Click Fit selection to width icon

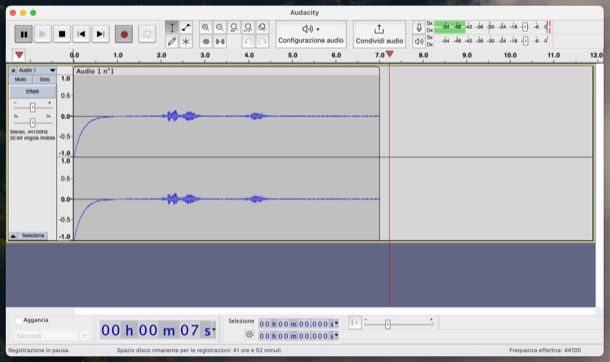pyautogui.click(x=234, y=28)
